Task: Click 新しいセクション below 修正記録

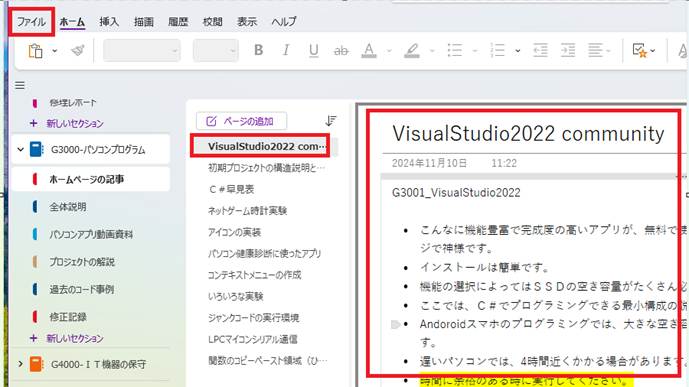Action: click(x=75, y=338)
